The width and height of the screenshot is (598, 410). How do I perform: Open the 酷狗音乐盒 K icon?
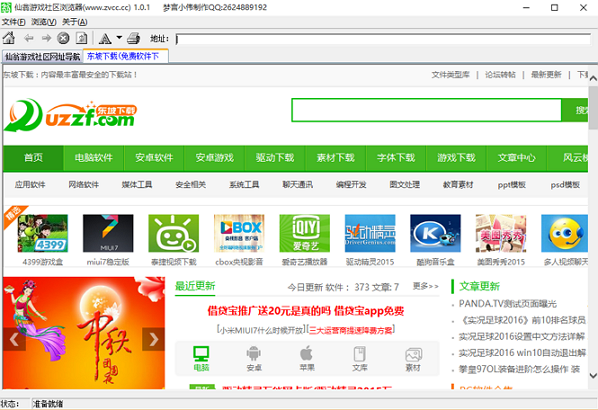[x=436, y=233]
